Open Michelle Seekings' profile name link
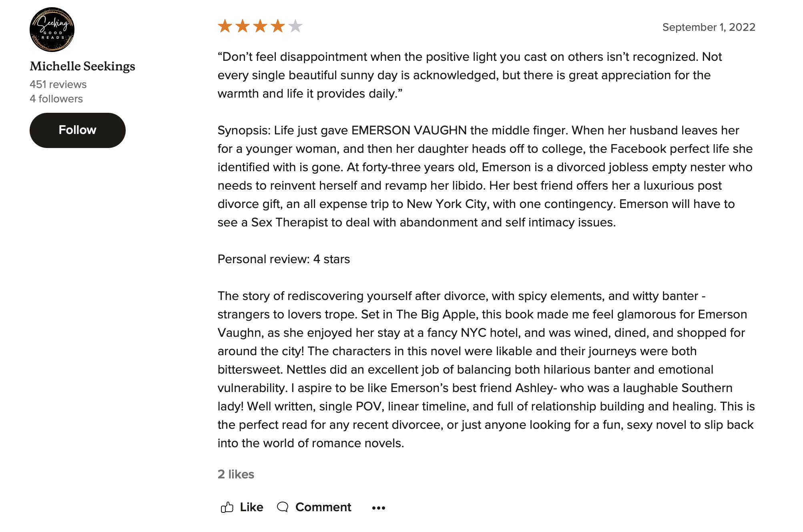 pyautogui.click(x=82, y=66)
